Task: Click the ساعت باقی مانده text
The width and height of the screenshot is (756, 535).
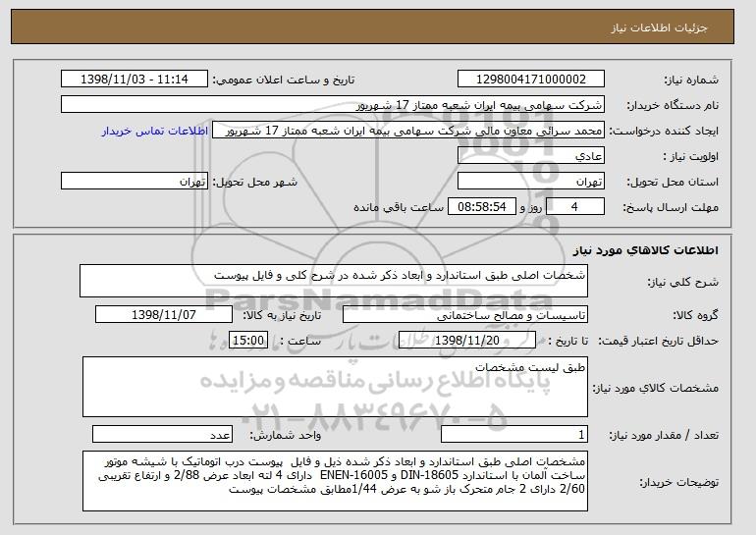Action: [x=399, y=207]
